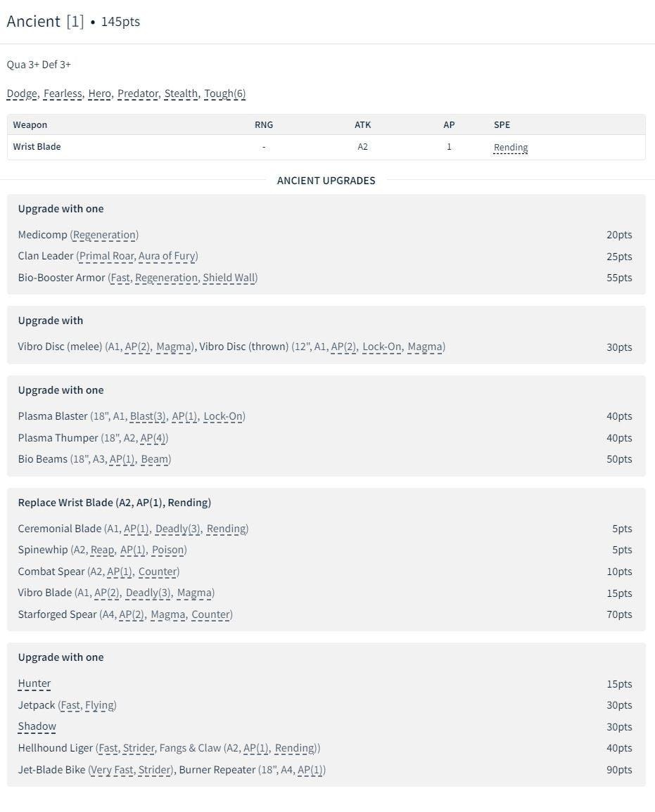Select the Hunter upgrade link
This screenshot has width=655, height=812.
[34, 683]
